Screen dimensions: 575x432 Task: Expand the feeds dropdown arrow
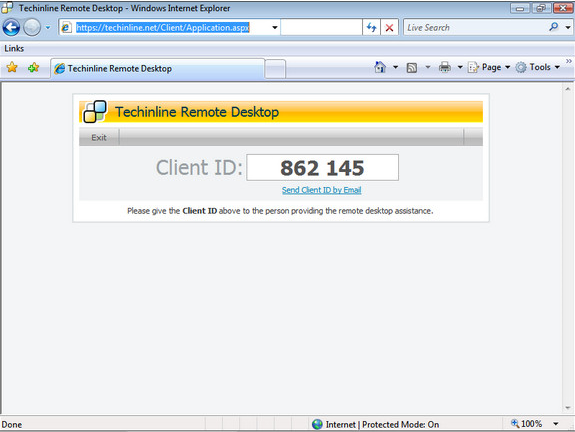pos(428,67)
